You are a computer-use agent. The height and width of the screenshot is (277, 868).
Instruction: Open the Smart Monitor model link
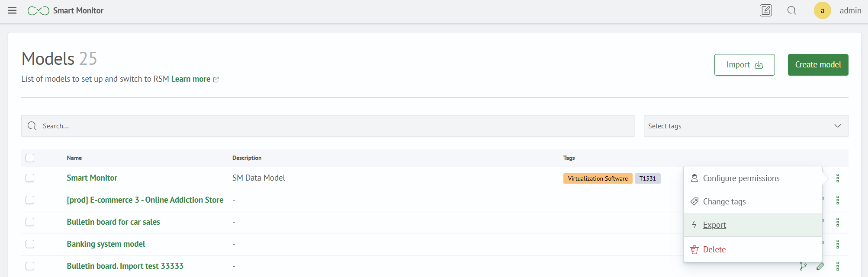(92, 178)
